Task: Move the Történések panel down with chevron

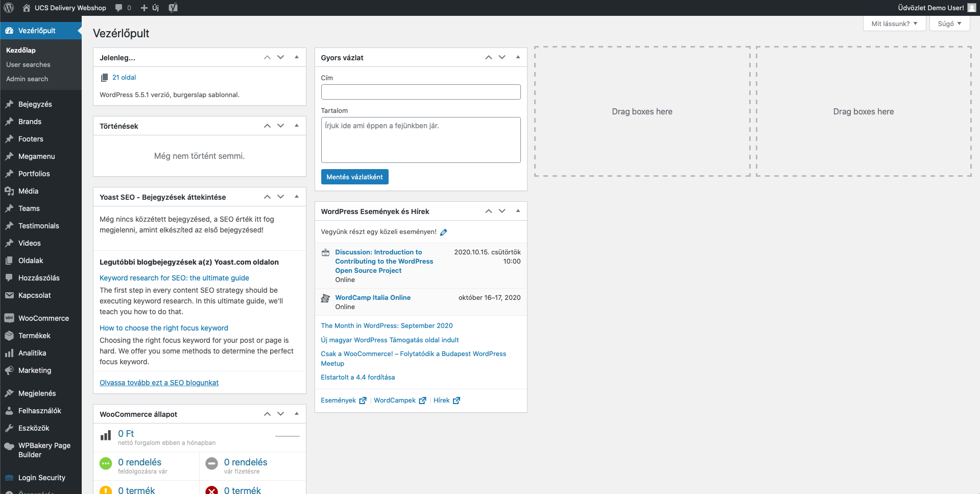Action: coord(280,126)
